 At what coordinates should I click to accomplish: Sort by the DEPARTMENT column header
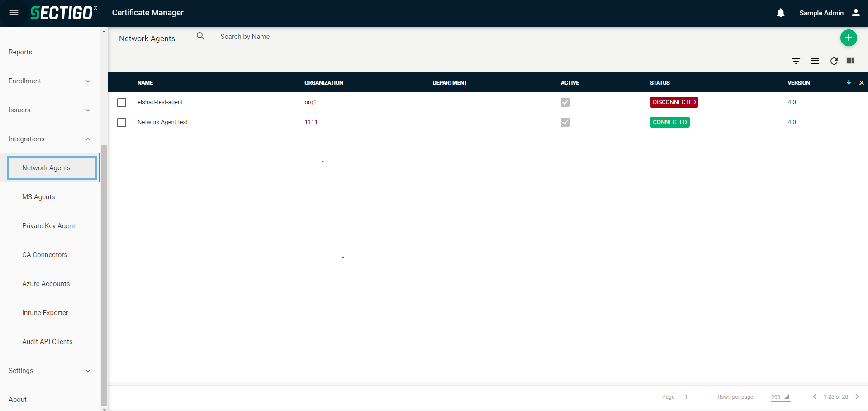450,83
